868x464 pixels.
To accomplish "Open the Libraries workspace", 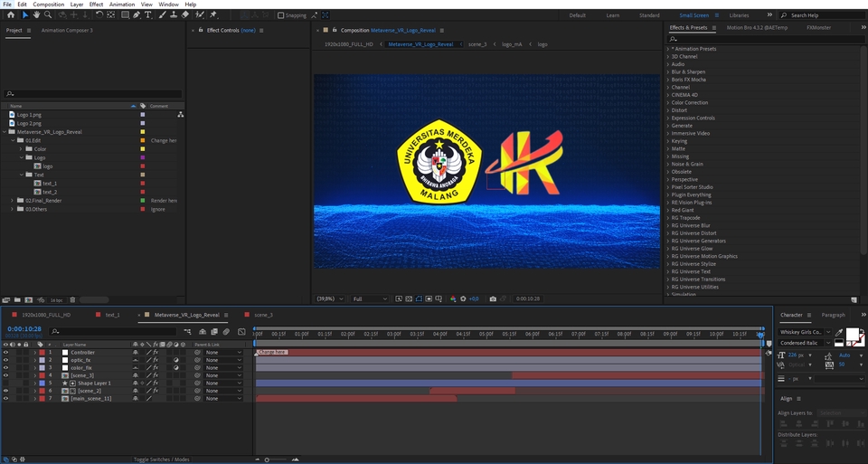I will pyautogui.click(x=739, y=15).
